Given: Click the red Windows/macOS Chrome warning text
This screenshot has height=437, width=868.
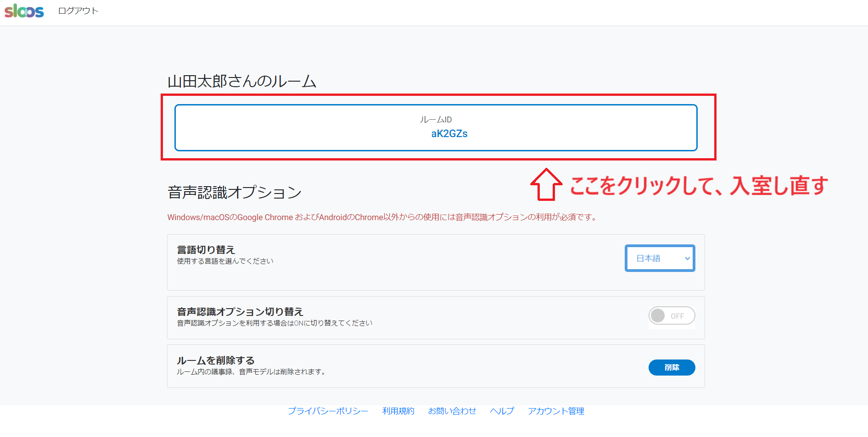Looking at the screenshot, I should pos(383,217).
